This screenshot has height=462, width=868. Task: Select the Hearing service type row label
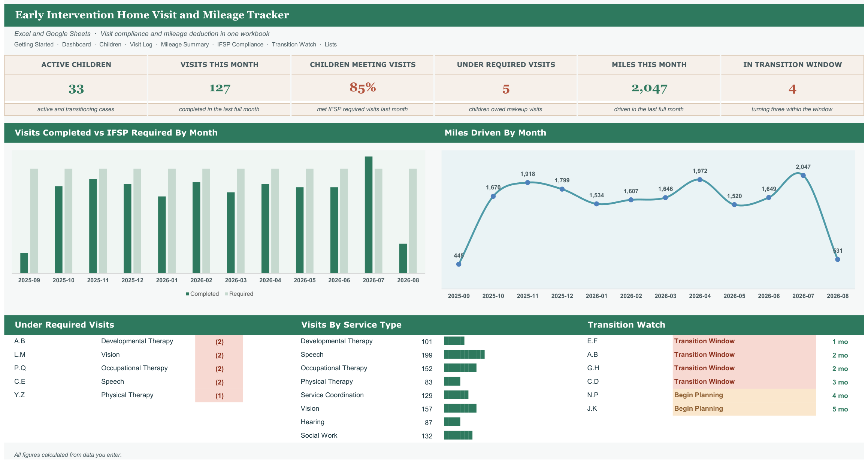pyautogui.click(x=312, y=422)
